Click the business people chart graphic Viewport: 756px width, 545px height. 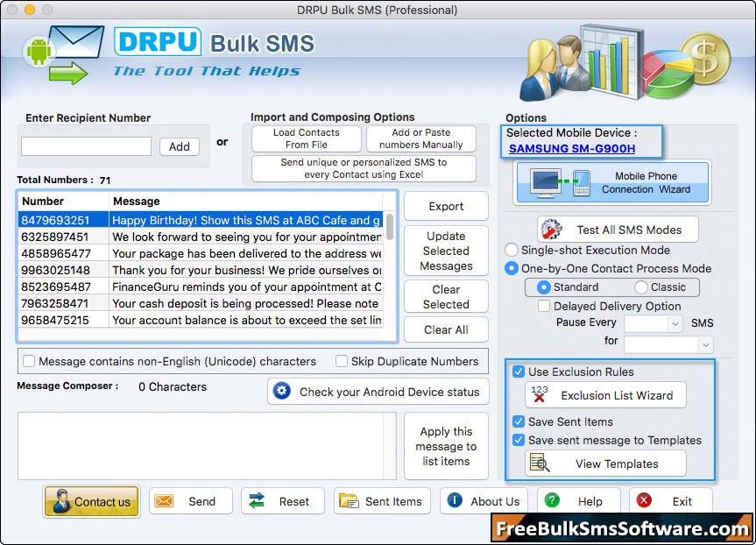625,64
